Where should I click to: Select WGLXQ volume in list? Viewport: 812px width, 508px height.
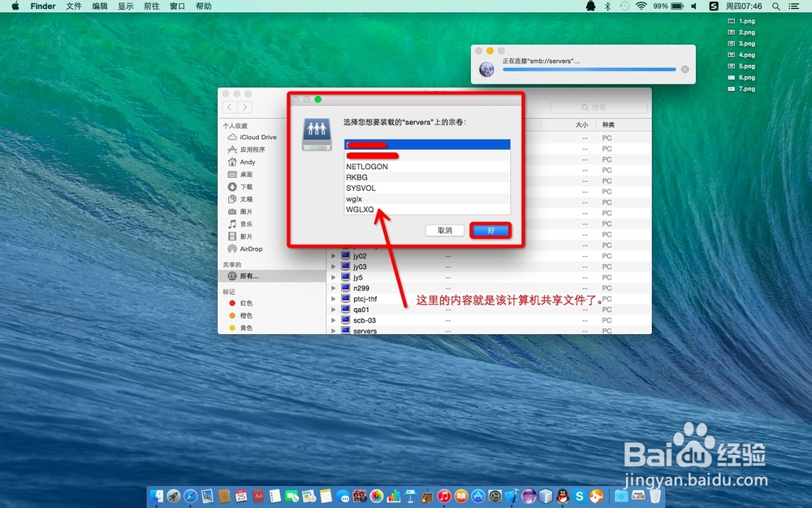[427, 210]
